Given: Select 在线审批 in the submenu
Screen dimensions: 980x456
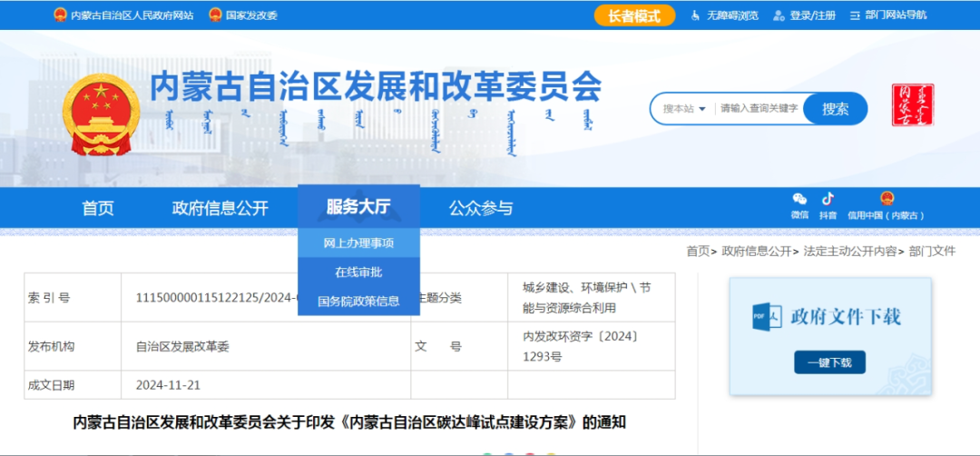Looking at the screenshot, I should [x=358, y=273].
